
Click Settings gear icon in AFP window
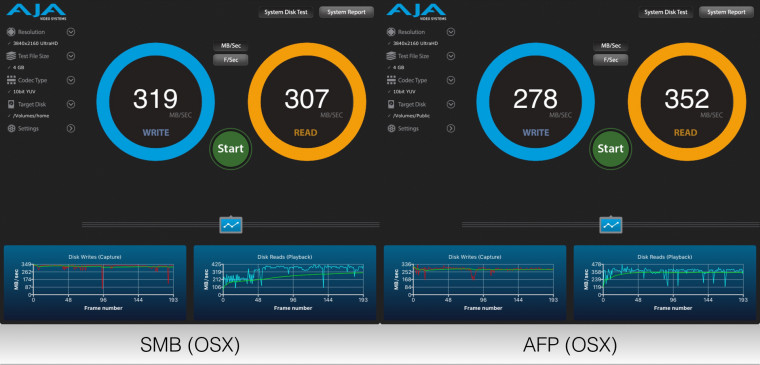tap(391, 128)
